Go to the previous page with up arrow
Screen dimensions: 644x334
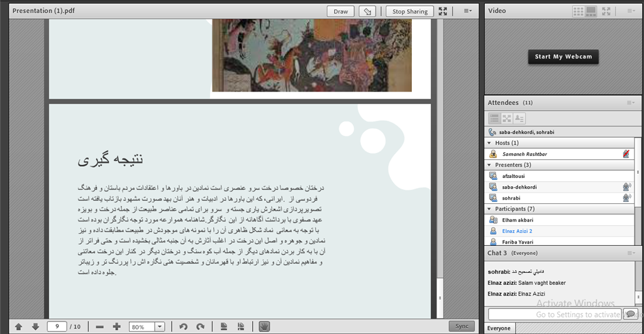click(18, 326)
